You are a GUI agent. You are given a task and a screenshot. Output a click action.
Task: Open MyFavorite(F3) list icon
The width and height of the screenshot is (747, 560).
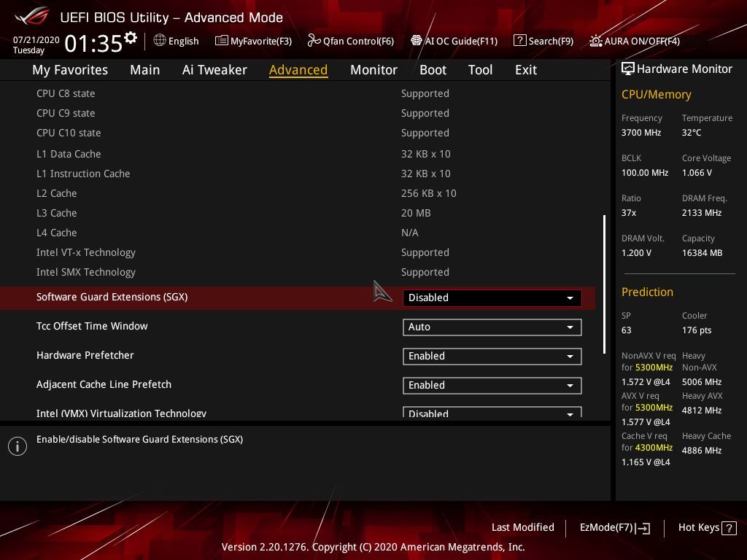[221, 41]
